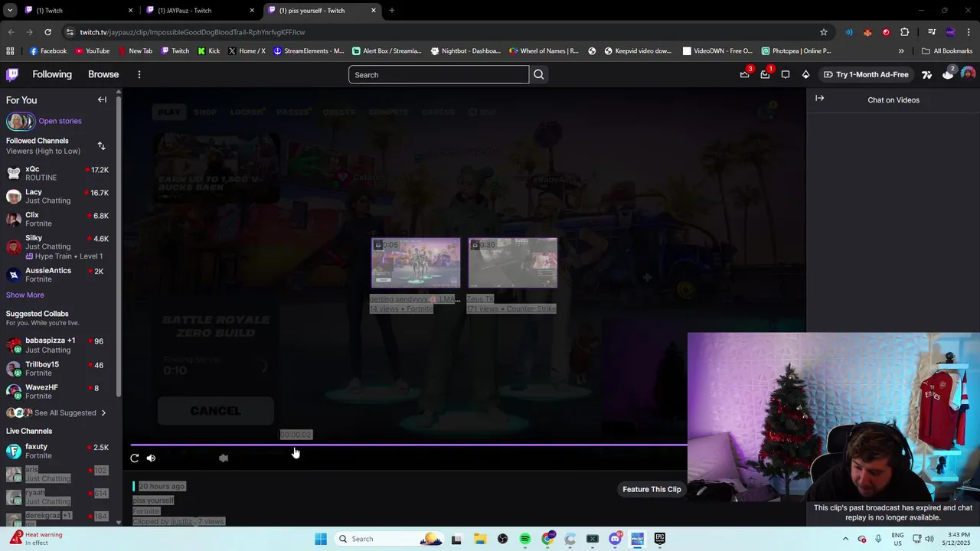Screen dimensions: 980x551
Task: Open the Following tab
Action: click(52, 74)
